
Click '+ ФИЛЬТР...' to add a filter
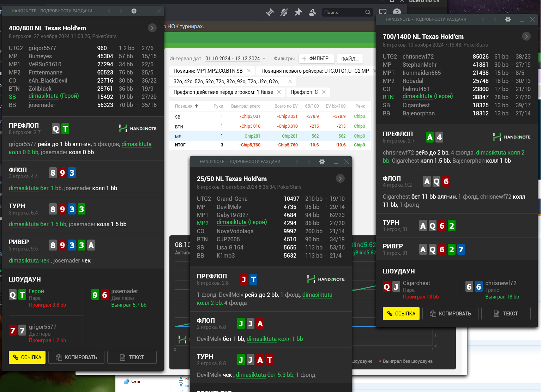pos(317,59)
